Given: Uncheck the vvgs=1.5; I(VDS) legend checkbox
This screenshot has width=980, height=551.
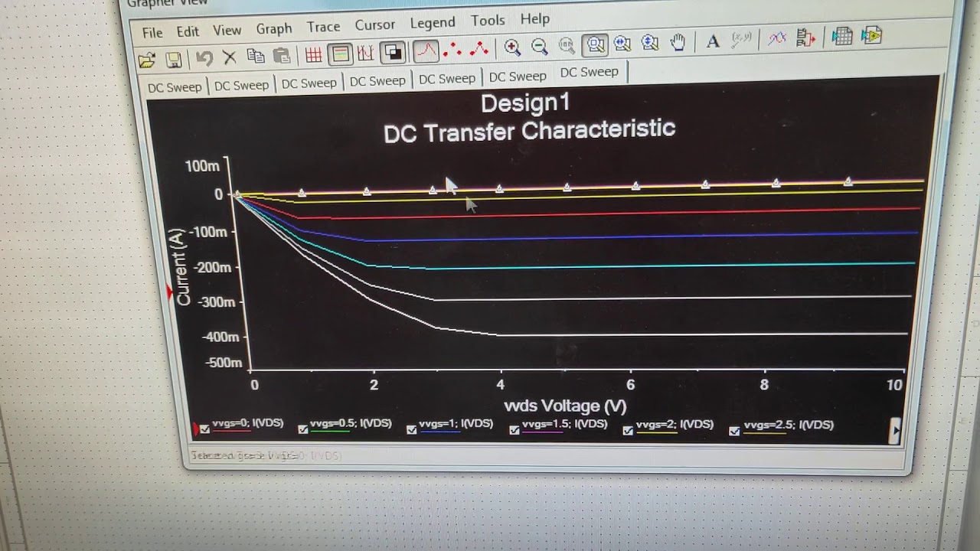Looking at the screenshot, I should tap(514, 430).
